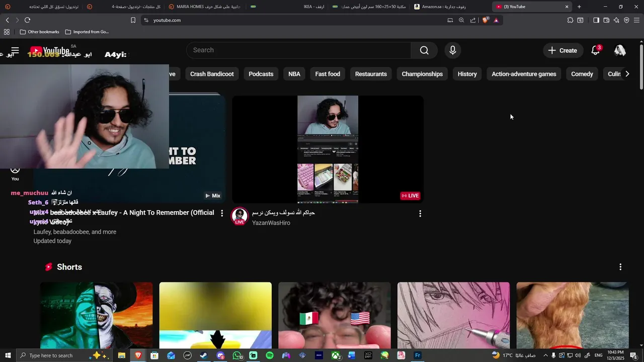Open Spotify from the taskbar

point(270,355)
